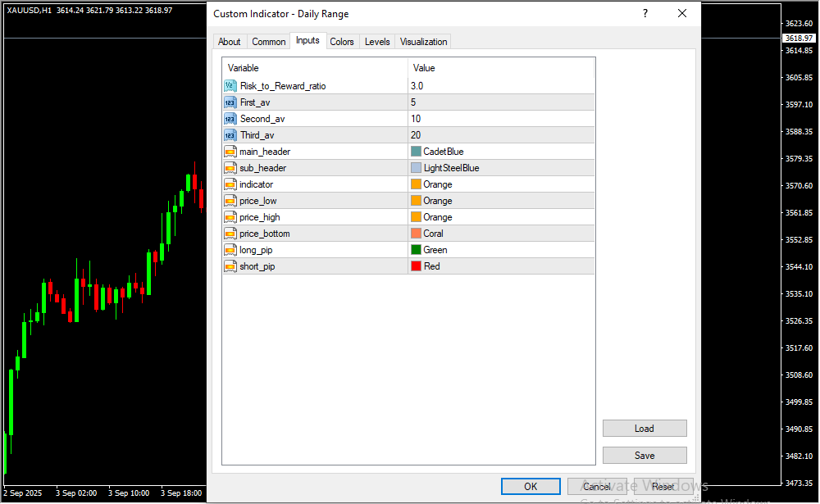The width and height of the screenshot is (820, 504).
Task: Select the Red short_pip color swatch
Action: [416, 266]
